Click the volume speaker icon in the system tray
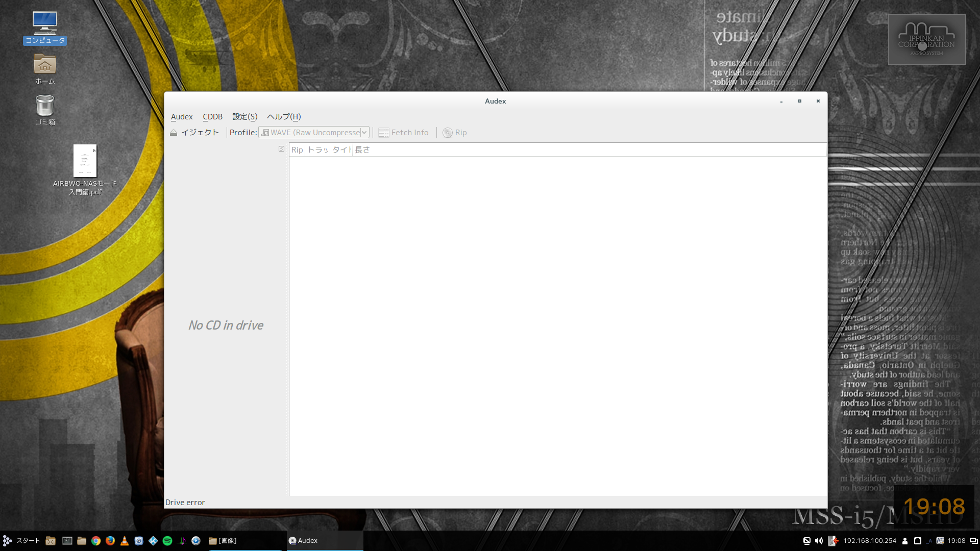The height and width of the screenshot is (551, 980). point(819,541)
